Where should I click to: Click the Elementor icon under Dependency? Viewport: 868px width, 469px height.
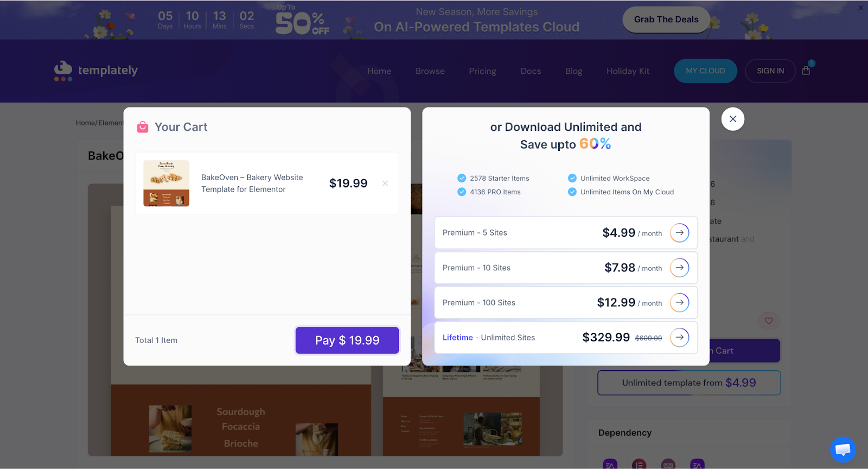coord(638,465)
